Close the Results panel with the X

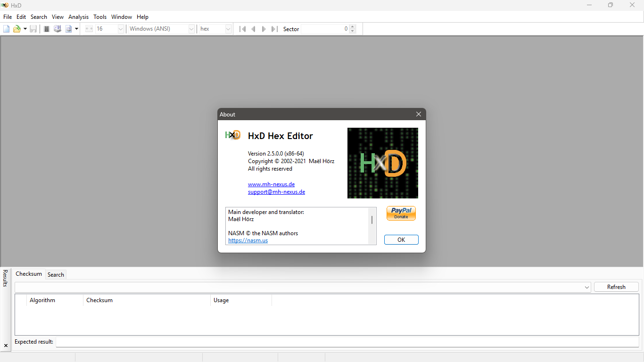6,346
